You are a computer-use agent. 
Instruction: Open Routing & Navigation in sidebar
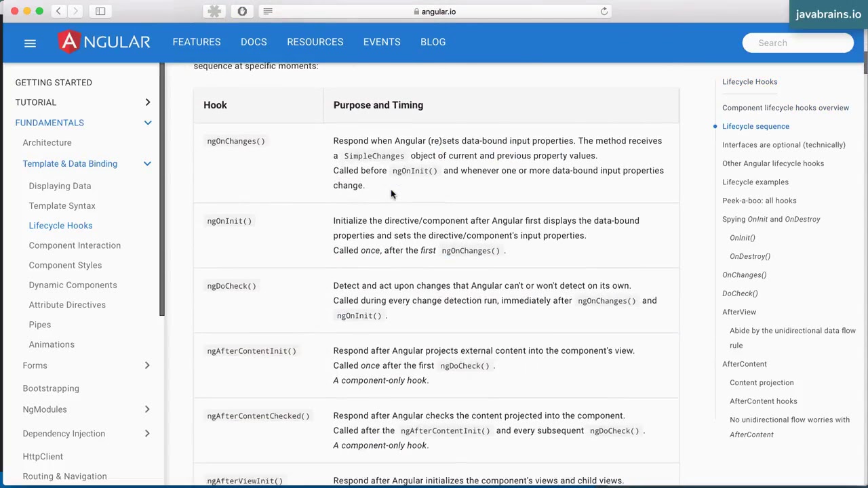pyautogui.click(x=64, y=476)
